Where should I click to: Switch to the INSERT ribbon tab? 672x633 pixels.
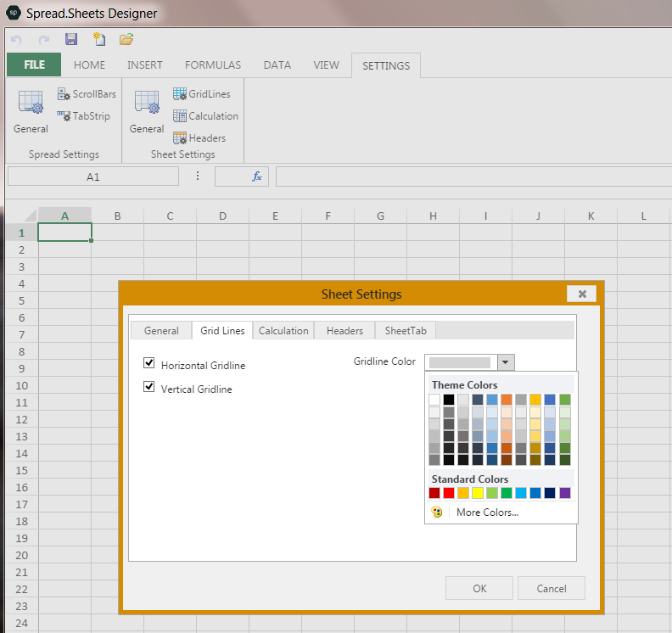pyautogui.click(x=145, y=65)
